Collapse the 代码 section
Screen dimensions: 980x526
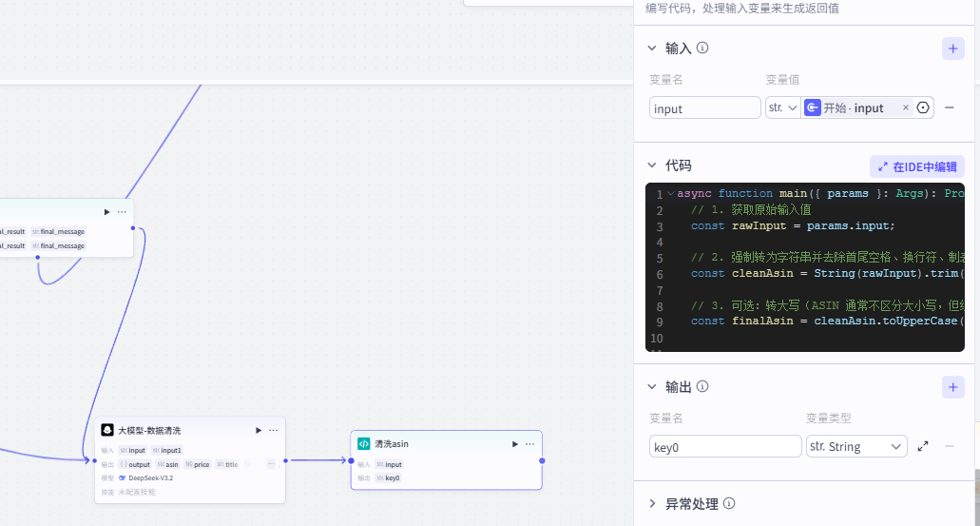pyautogui.click(x=652, y=166)
